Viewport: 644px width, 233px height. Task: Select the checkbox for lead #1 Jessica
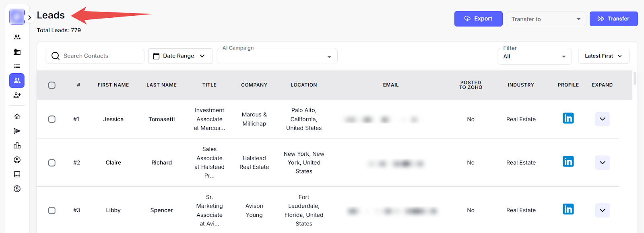pyautogui.click(x=52, y=119)
